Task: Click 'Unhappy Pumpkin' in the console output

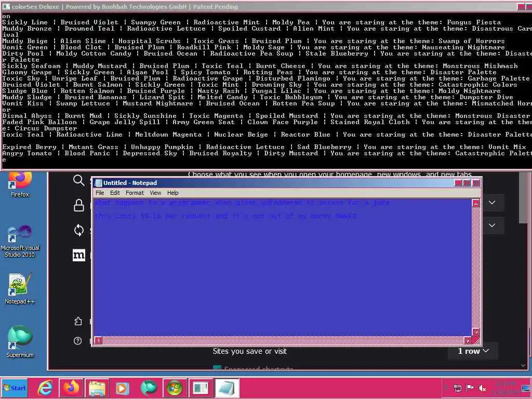Action: (162, 147)
